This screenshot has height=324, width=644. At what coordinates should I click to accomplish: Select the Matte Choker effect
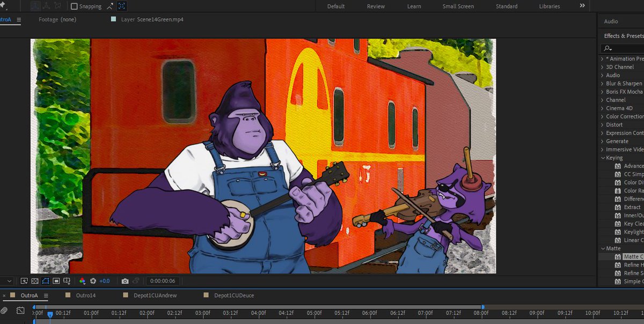pyautogui.click(x=633, y=256)
